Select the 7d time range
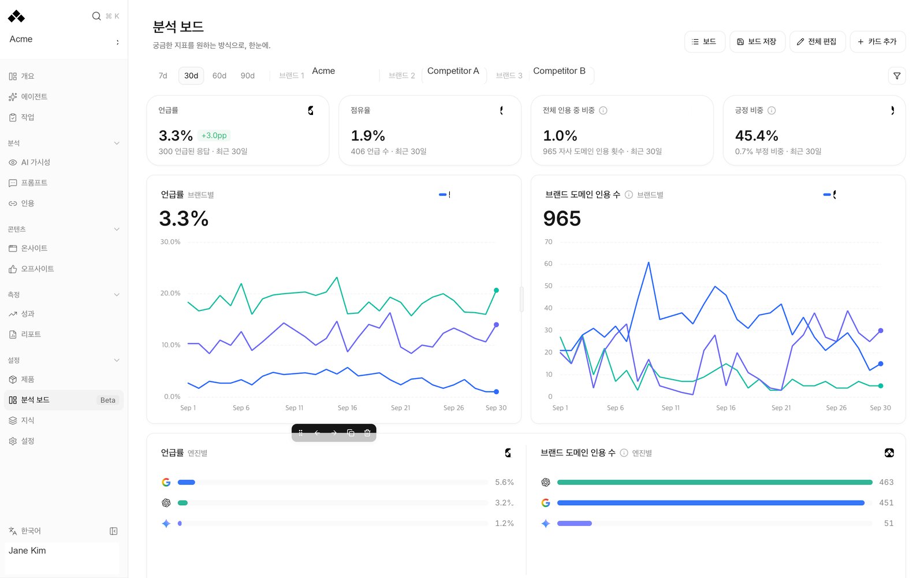 tap(163, 76)
